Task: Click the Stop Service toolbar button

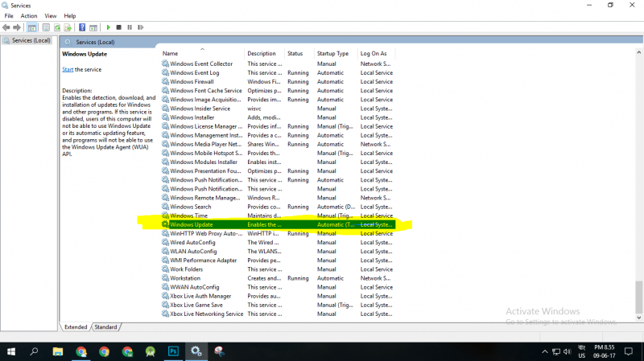Action: pyautogui.click(x=118, y=27)
